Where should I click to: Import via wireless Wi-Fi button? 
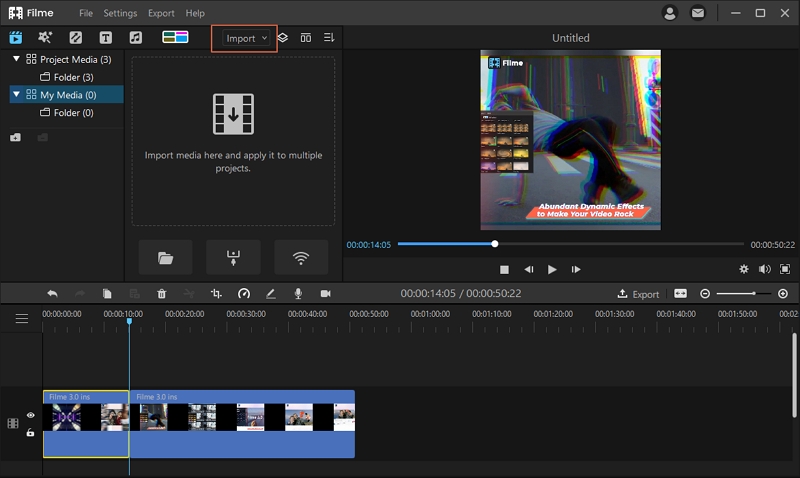click(301, 258)
